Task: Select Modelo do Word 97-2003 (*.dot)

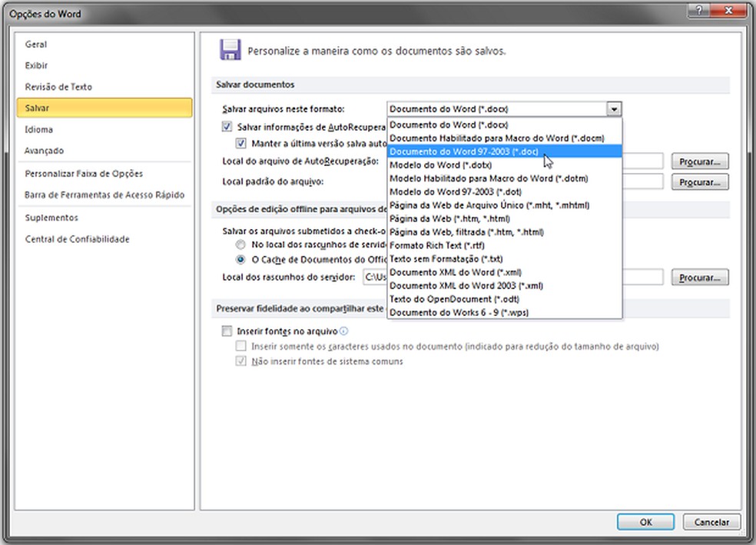Action: 504,192
